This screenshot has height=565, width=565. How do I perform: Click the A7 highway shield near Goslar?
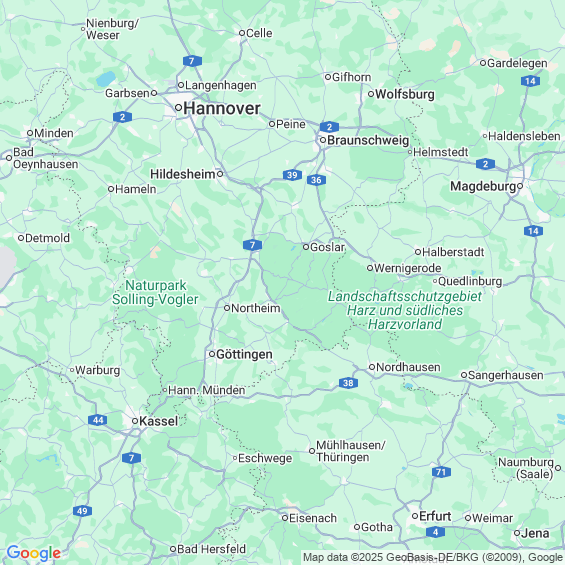click(x=252, y=245)
